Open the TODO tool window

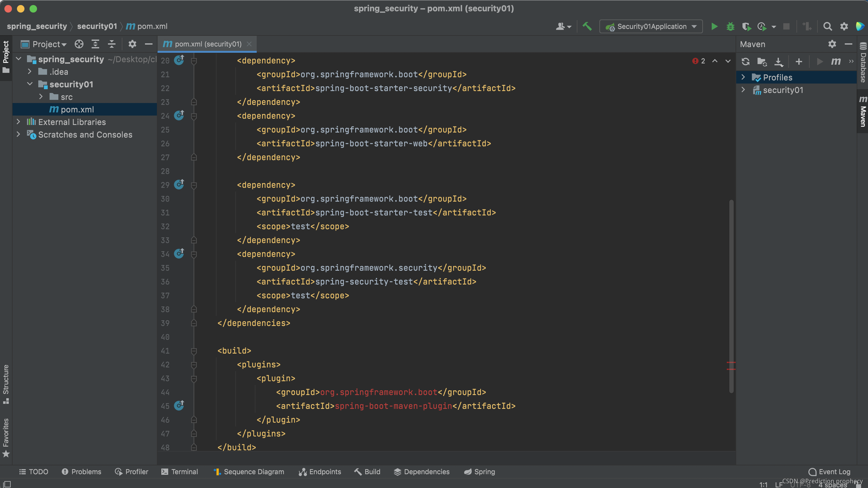click(33, 471)
